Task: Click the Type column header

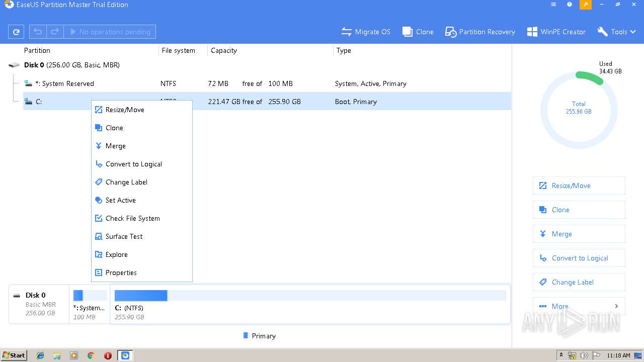Action: tap(344, 50)
